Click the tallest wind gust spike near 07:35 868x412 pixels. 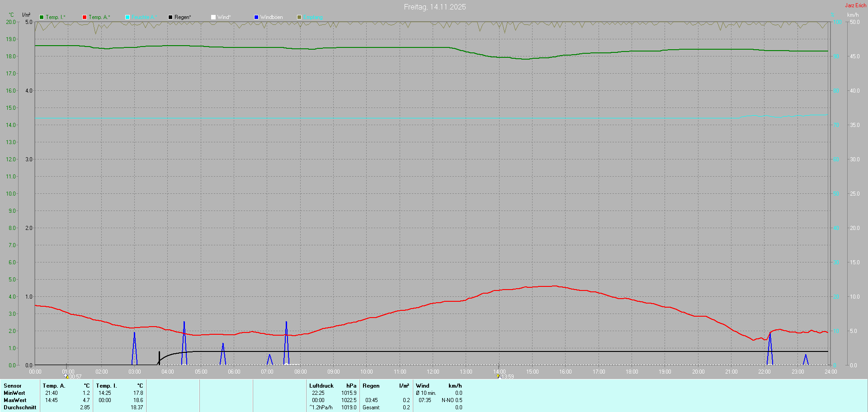coord(286,322)
